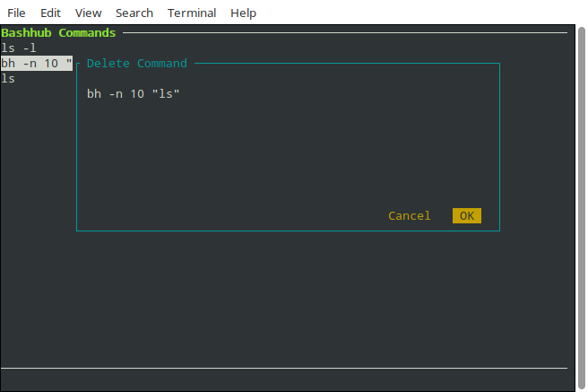Open the Search menu
The width and height of the screenshot is (588, 392).
(x=134, y=13)
